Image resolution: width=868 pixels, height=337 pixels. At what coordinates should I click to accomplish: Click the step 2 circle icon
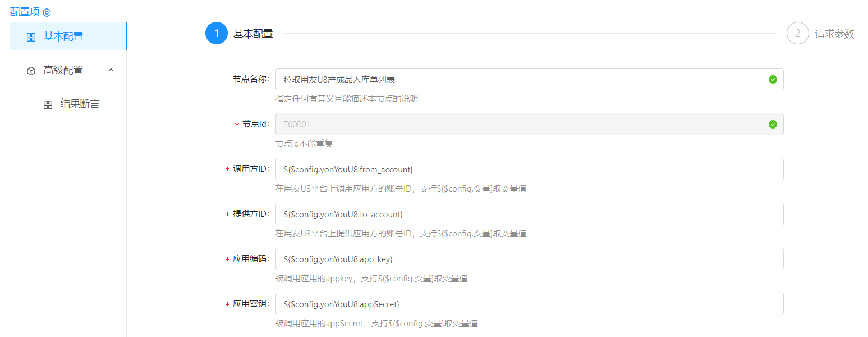click(x=798, y=33)
